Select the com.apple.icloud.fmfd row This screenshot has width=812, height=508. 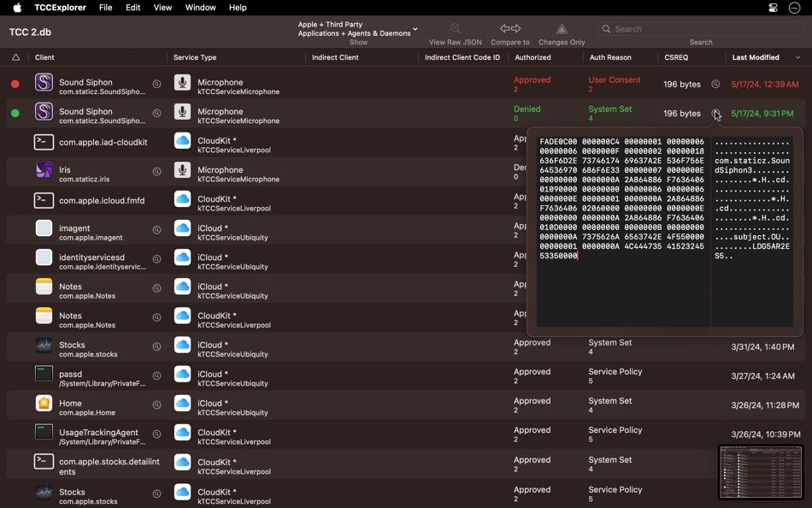point(405,201)
